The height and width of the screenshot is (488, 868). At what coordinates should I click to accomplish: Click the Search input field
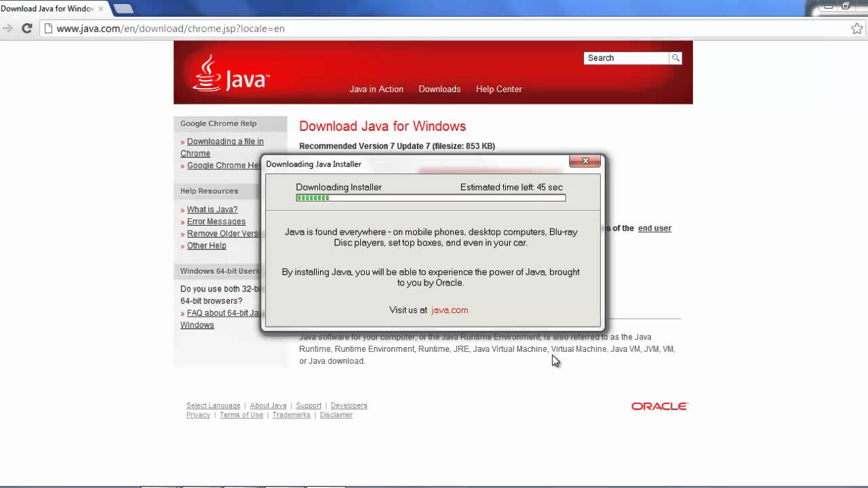627,58
